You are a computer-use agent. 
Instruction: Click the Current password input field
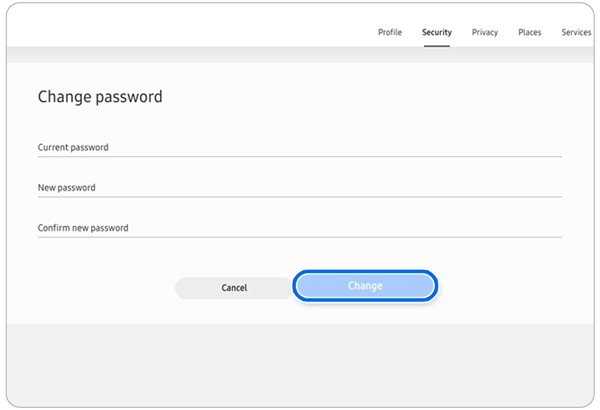[x=300, y=147]
